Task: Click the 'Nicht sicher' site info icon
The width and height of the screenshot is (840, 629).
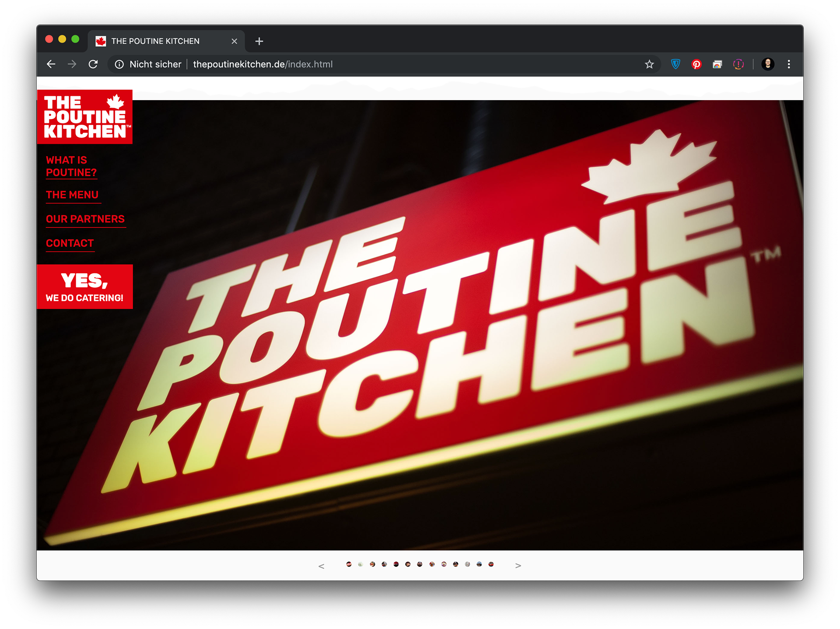Action: (x=119, y=64)
